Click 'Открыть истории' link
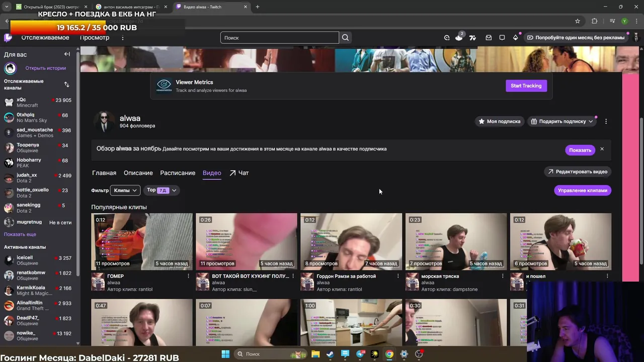 coord(46,68)
